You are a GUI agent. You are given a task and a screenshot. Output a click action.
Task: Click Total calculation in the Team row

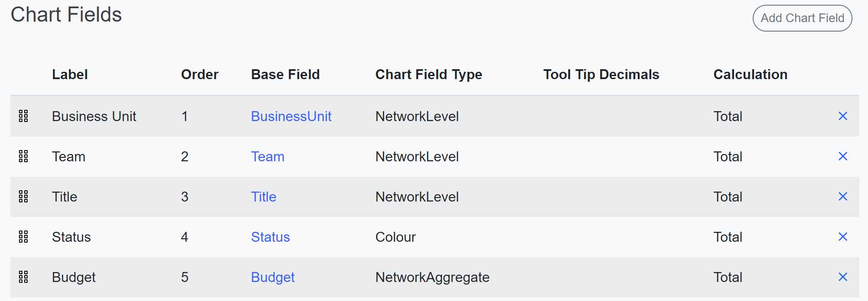click(728, 157)
